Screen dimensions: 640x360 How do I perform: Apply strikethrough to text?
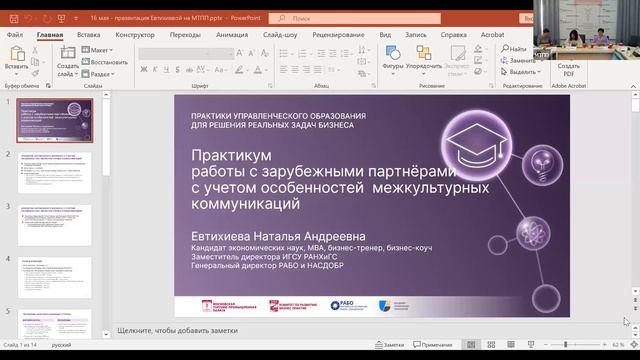[189, 70]
